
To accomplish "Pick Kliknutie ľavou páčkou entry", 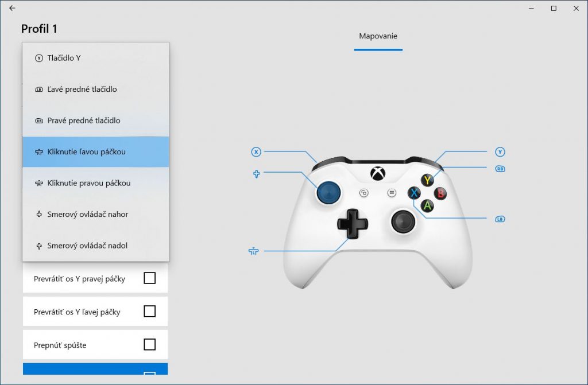I will 96,152.
